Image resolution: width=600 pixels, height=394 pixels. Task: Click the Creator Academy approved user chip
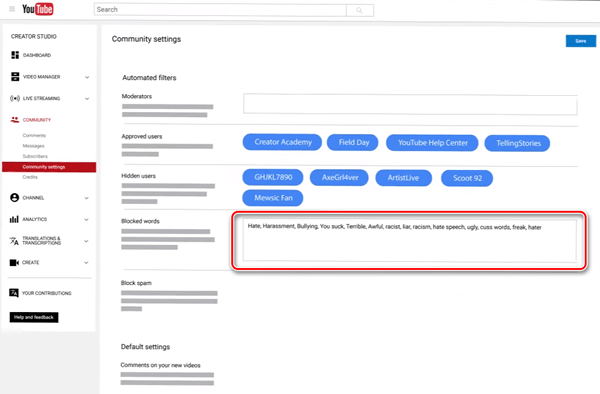282,142
